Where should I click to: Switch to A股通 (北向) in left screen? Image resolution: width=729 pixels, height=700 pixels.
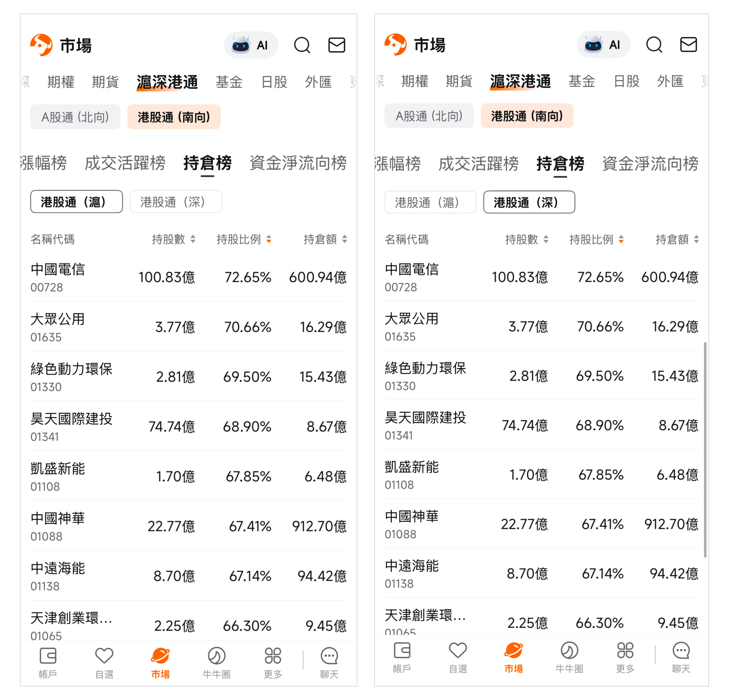pyautogui.click(x=75, y=117)
